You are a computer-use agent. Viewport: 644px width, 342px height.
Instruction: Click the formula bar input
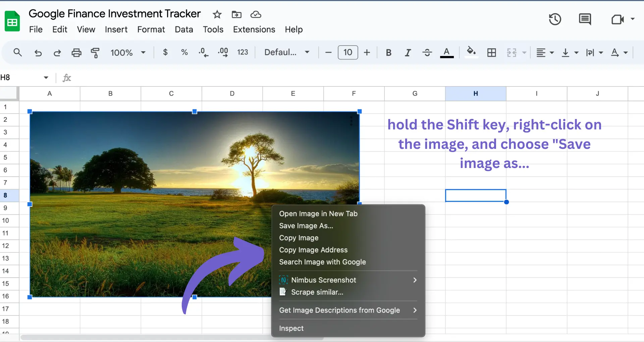pyautogui.click(x=359, y=78)
